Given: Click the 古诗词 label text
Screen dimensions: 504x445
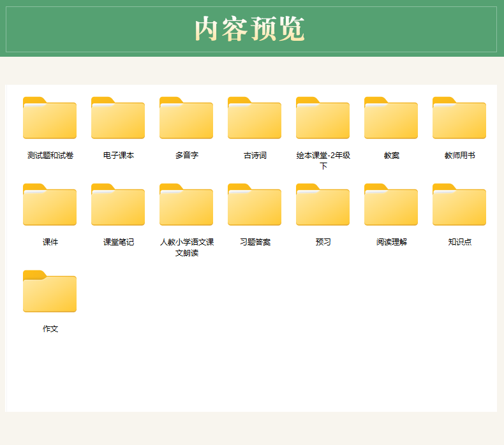Looking at the screenshot, I should point(255,156).
